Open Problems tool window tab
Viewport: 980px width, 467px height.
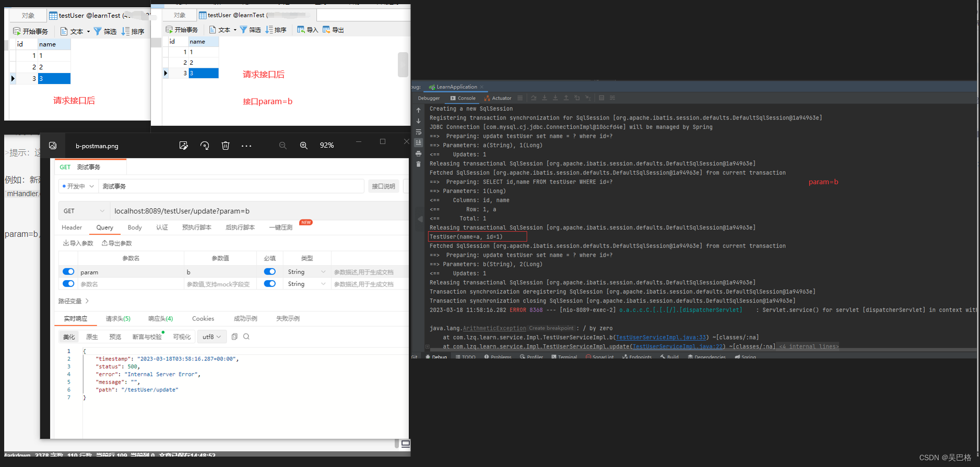point(498,357)
